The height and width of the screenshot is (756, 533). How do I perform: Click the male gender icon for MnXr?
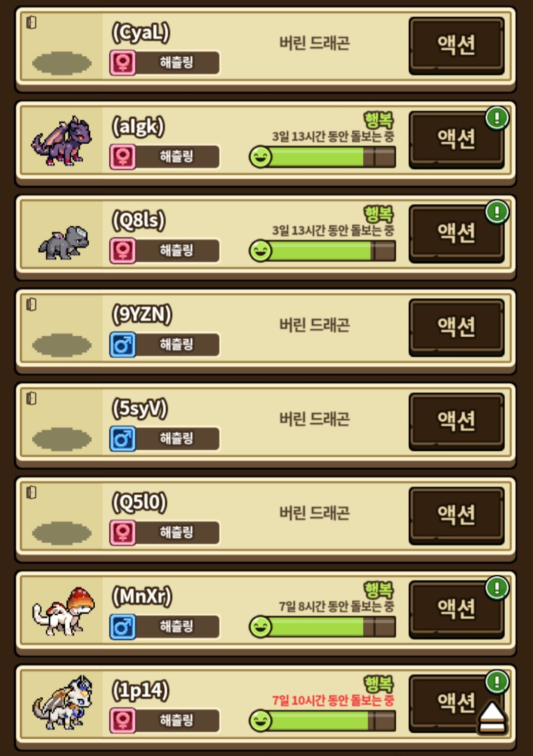point(122,627)
